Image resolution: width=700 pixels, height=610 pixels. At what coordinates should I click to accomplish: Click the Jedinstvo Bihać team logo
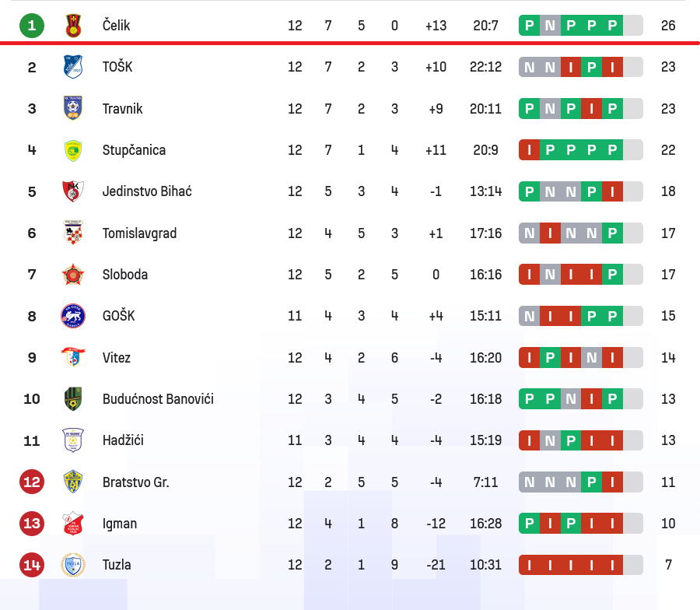pyautogui.click(x=73, y=191)
